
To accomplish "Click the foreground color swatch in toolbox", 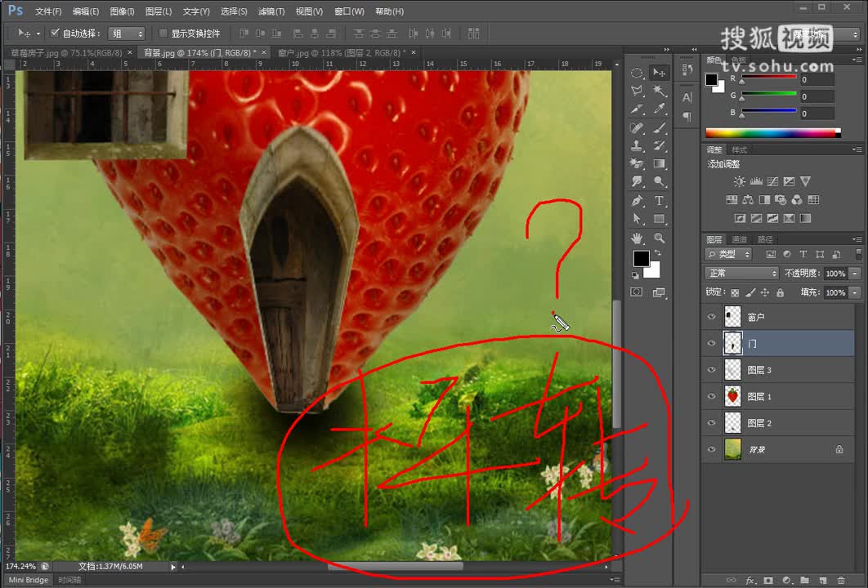I will (641, 258).
